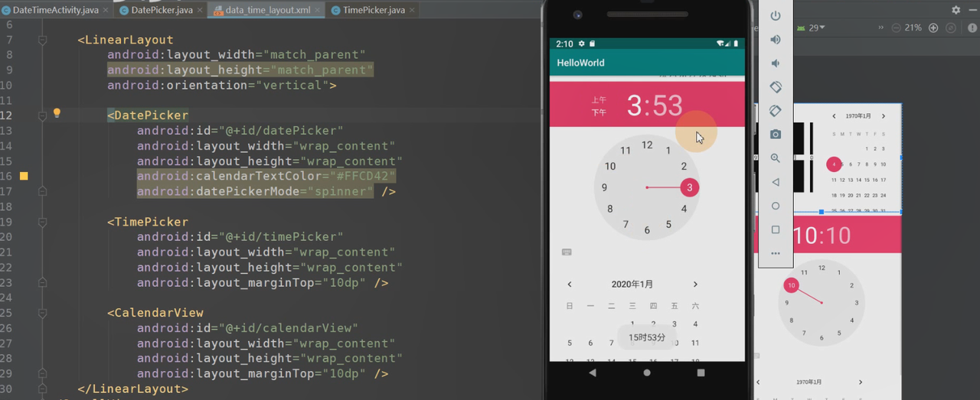Take an emulator screenshot with camera icon
Image resolution: width=980 pixels, height=400 pixels.
coord(776,135)
